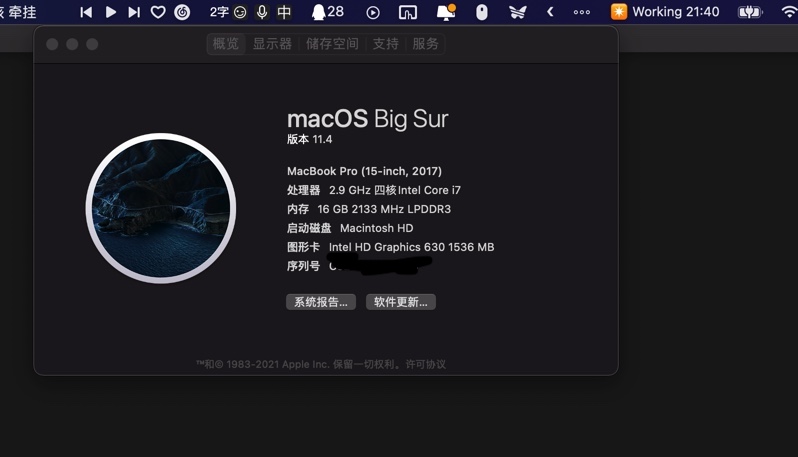Open the bell notifications showing 28
The image size is (798, 457).
[x=328, y=12]
